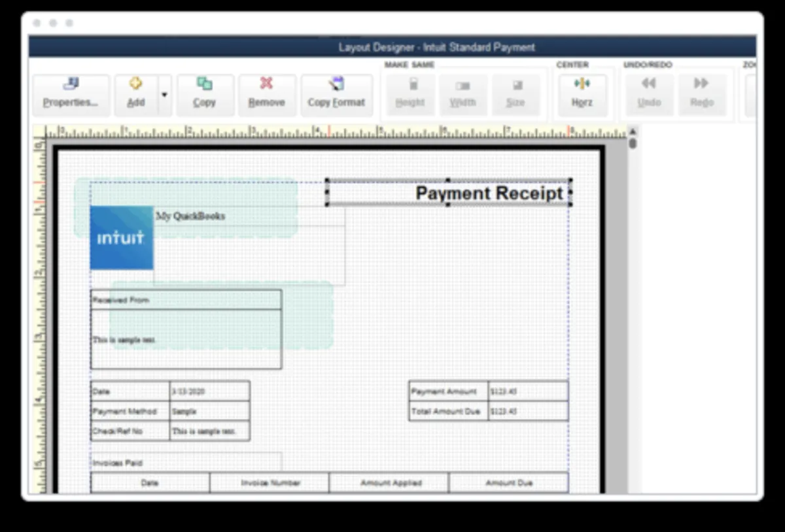
Task: Center the selection with Horz
Action: click(582, 95)
